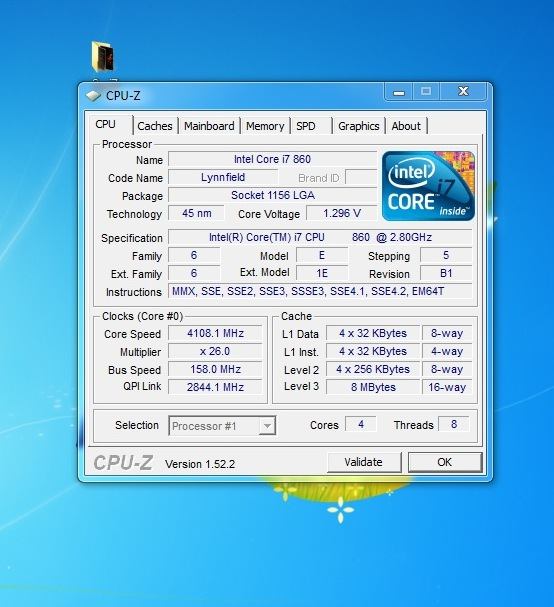Click the Package value Socket 1156 LGA

(x=272, y=195)
